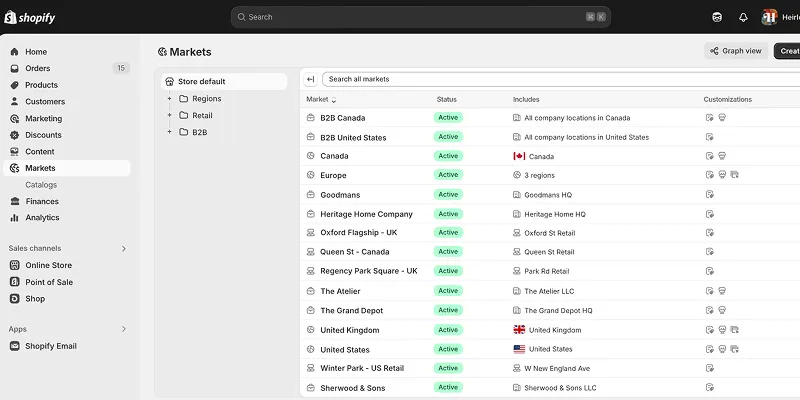Click 'W New England Ave' text

[557, 368]
